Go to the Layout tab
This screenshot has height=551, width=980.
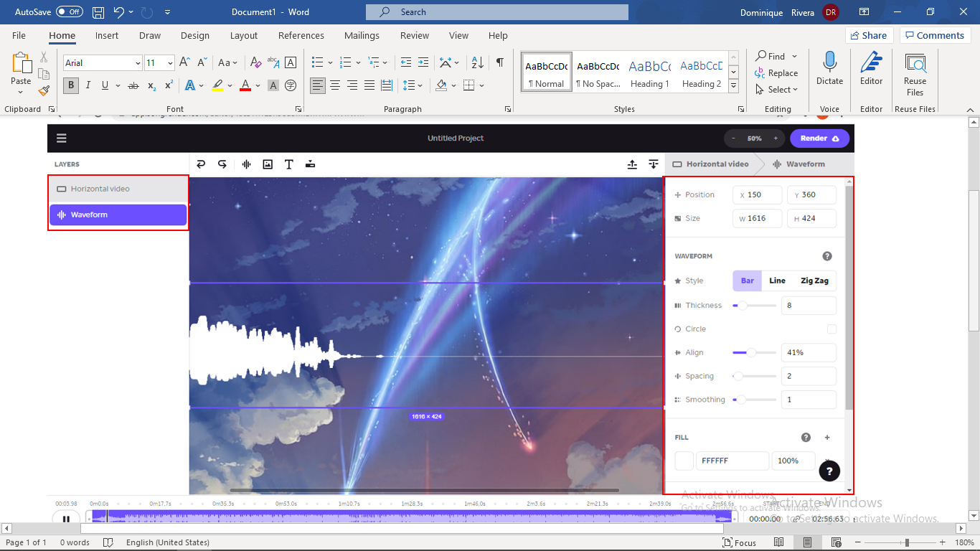click(x=244, y=35)
